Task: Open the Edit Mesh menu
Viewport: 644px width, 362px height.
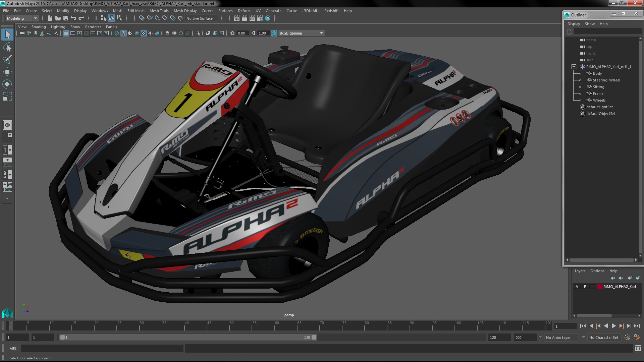Action: click(x=136, y=11)
